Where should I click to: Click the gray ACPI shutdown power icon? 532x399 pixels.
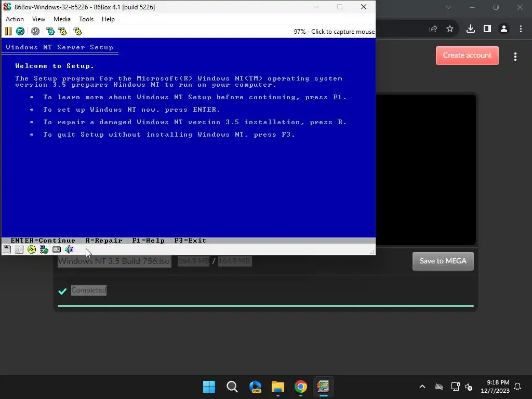pos(35,32)
